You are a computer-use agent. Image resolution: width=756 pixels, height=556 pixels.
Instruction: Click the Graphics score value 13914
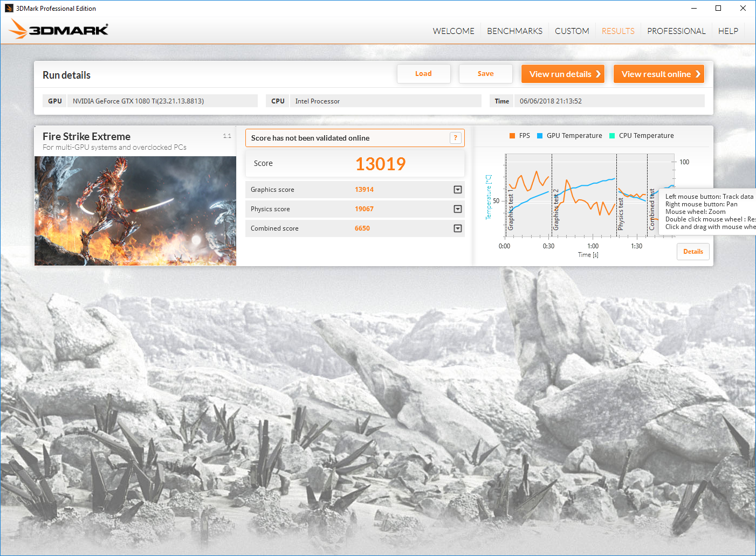pyautogui.click(x=364, y=190)
